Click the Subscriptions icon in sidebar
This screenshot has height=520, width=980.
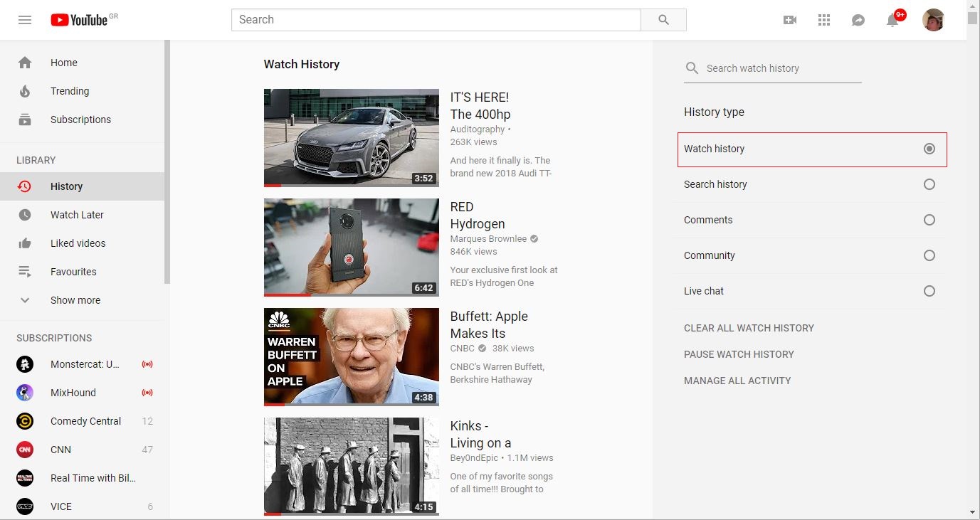[x=25, y=120]
